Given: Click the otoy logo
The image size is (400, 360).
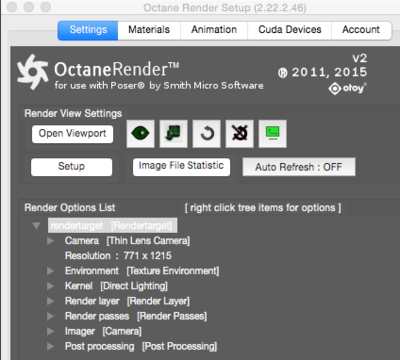Looking at the screenshot, I should (348, 89).
